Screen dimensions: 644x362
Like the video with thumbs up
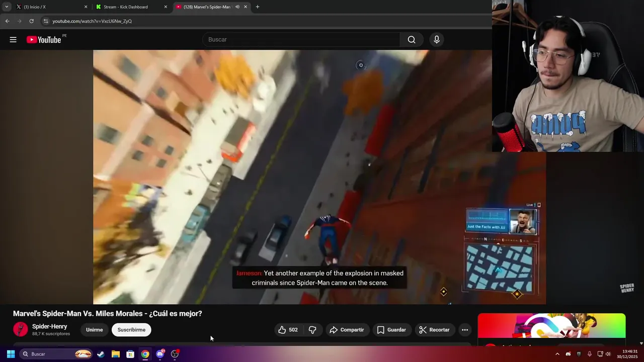tap(288, 330)
